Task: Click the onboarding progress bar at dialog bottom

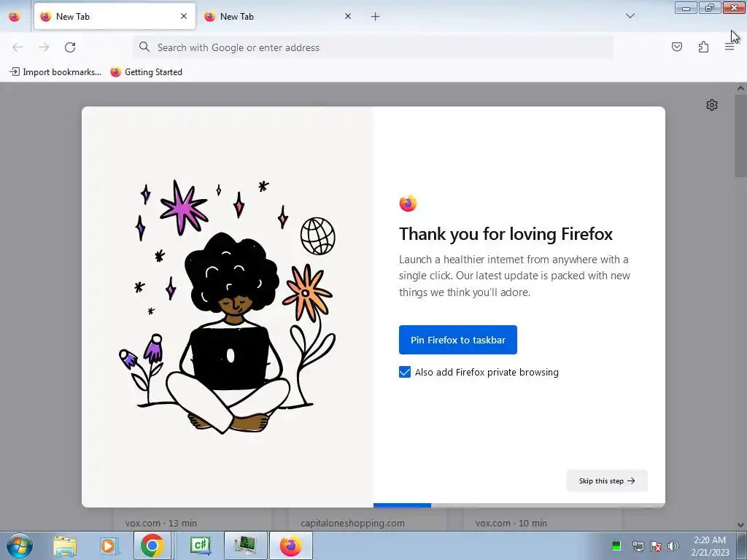Action: (519, 505)
